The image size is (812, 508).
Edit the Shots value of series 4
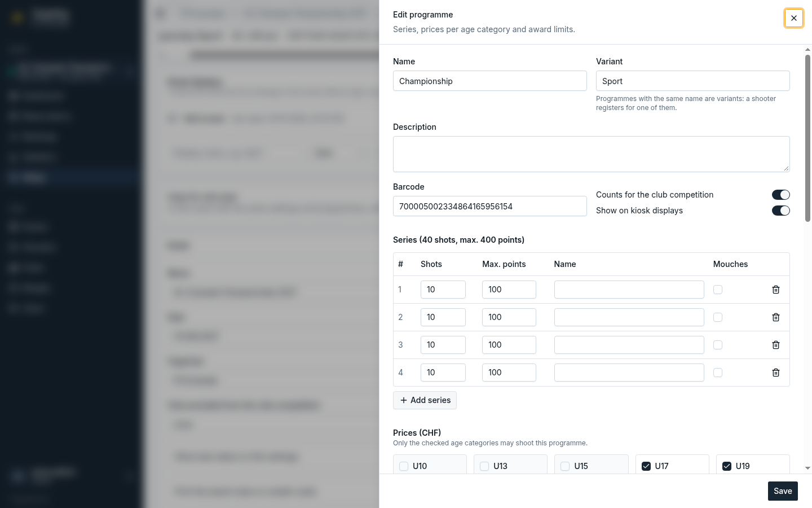[443, 373]
